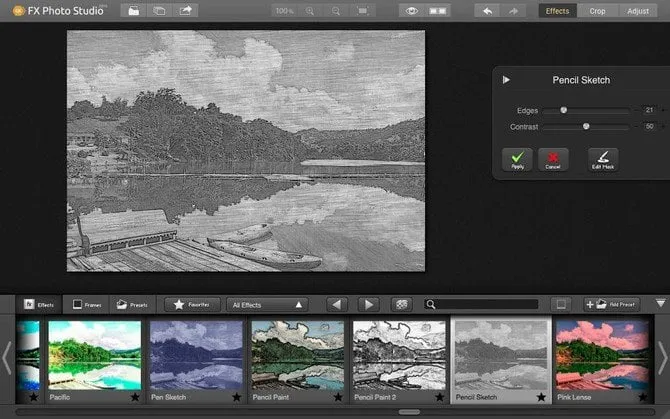This screenshot has height=419, width=670.
Task: Switch to the Frames tab
Action: [x=87, y=304]
